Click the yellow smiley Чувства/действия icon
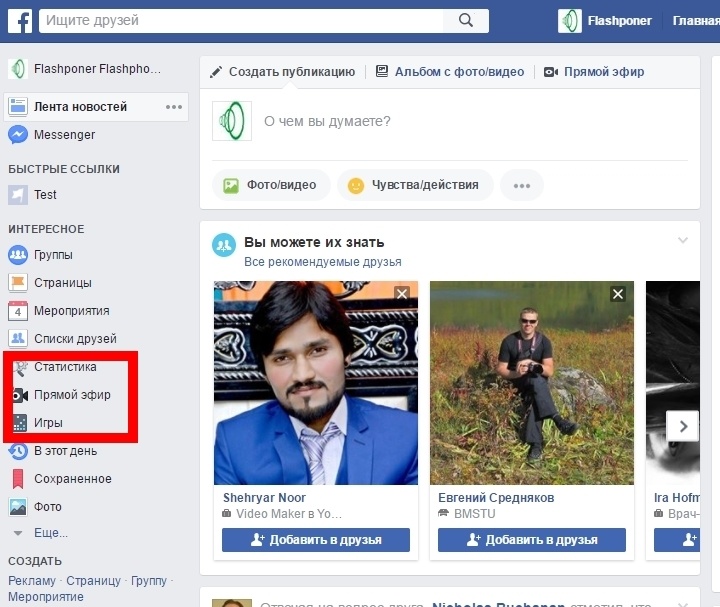The image size is (720, 607). click(355, 185)
